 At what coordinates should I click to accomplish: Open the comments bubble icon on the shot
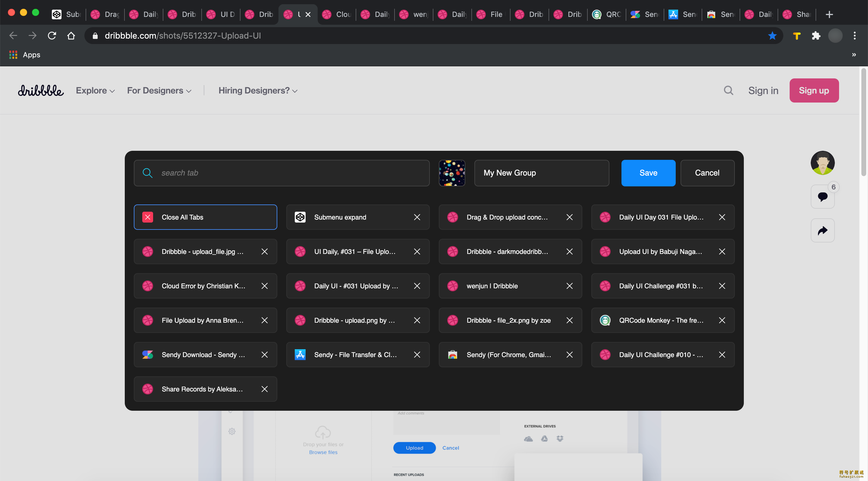pyautogui.click(x=822, y=197)
